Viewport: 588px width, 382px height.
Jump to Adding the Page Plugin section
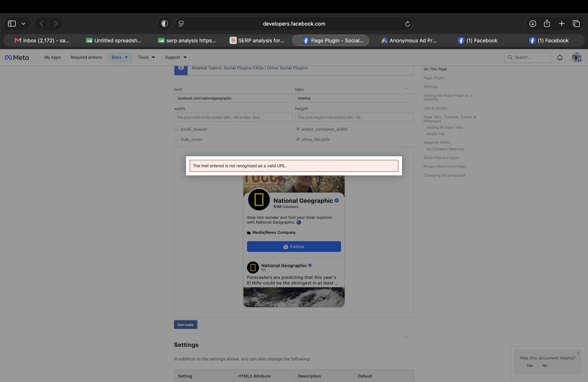448,97
